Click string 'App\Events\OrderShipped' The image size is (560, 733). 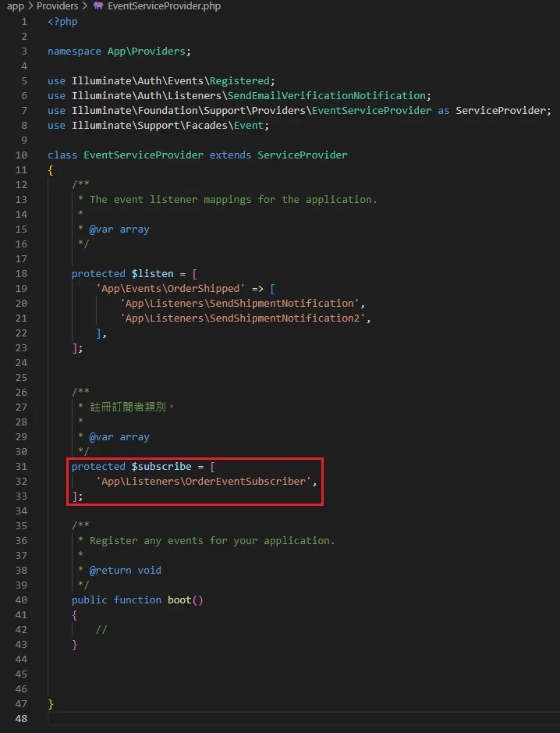tap(171, 288)
